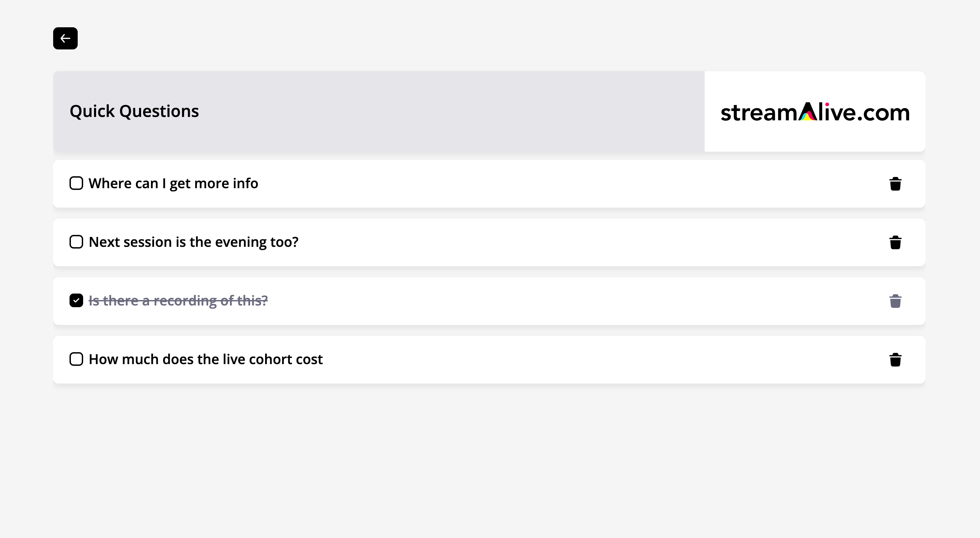Click the struck-through 'Is there a recording of this?' text

[x=178, y=301]
